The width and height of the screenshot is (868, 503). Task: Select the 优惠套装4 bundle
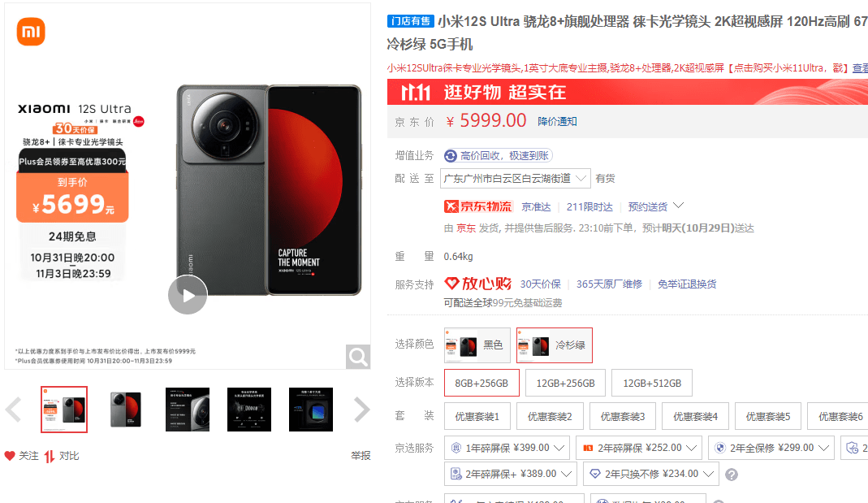point(695,416)
